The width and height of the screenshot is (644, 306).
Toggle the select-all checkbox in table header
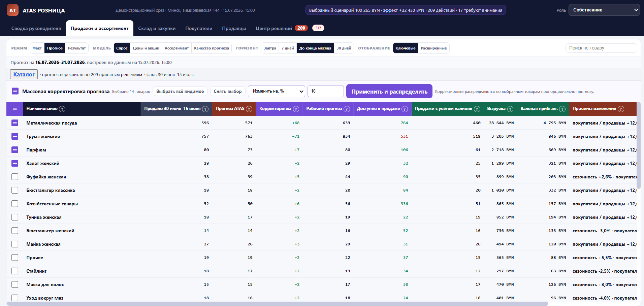[15, 109]
